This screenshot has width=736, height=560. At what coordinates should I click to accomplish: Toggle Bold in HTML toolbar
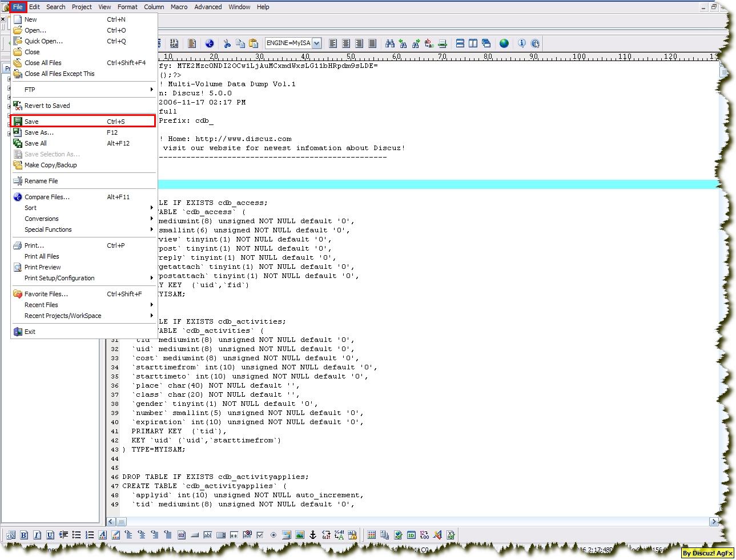click(23, 535)
